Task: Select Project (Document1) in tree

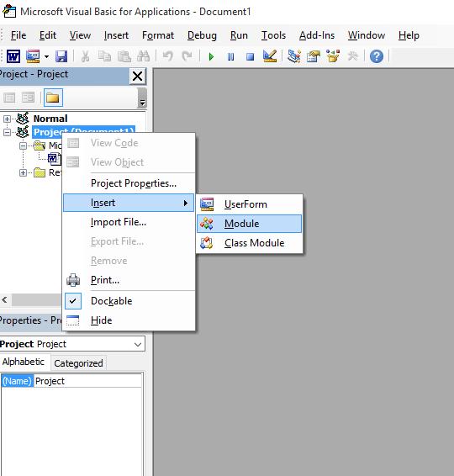Action: (84, 132)
